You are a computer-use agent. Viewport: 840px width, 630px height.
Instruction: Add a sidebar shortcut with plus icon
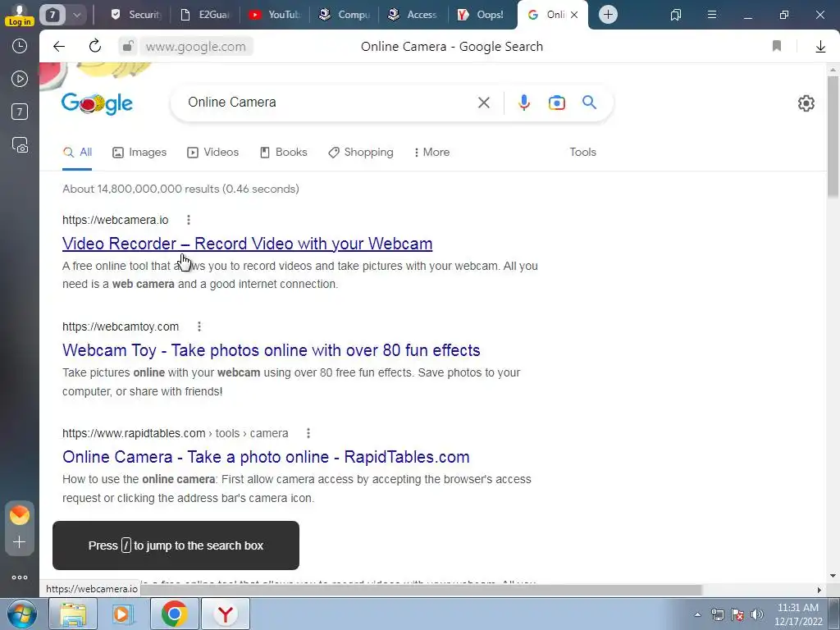click(x=20, y=542)
